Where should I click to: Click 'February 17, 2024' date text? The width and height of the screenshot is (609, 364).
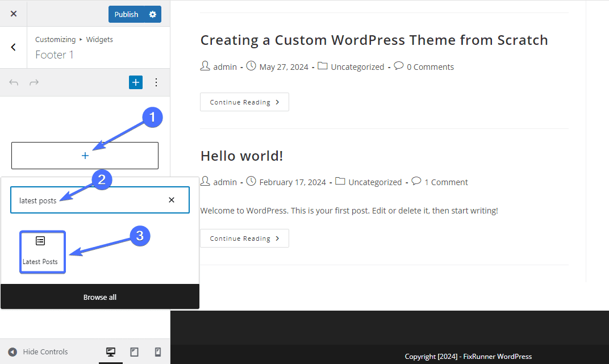click(293, 182)
